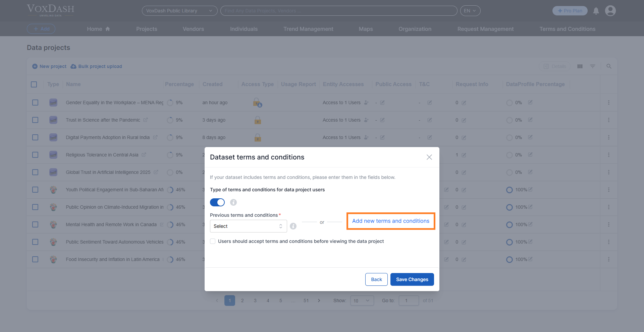
Task: Open external link for Trust in Science
Action: point(146,120)
